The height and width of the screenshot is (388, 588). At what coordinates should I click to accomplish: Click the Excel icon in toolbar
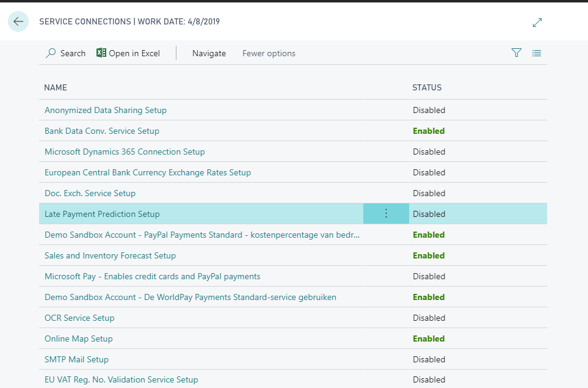tap(101, 53)
